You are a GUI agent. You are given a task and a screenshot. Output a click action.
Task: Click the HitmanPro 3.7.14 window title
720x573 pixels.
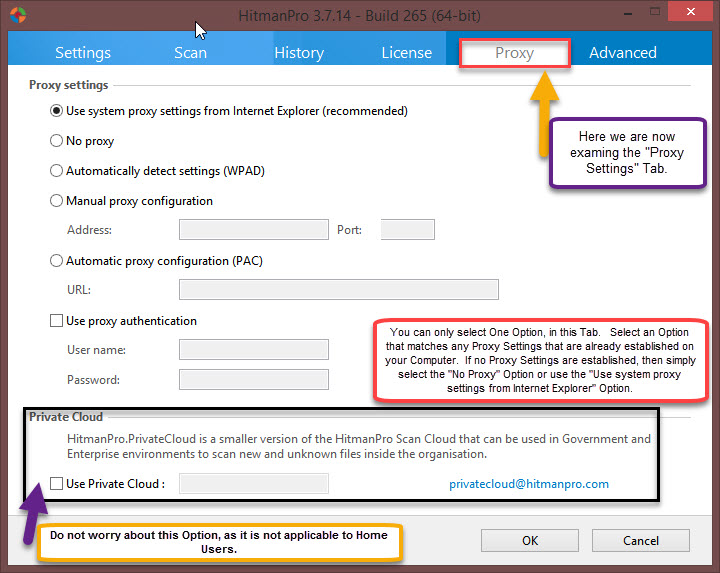(x=360, y=16)
